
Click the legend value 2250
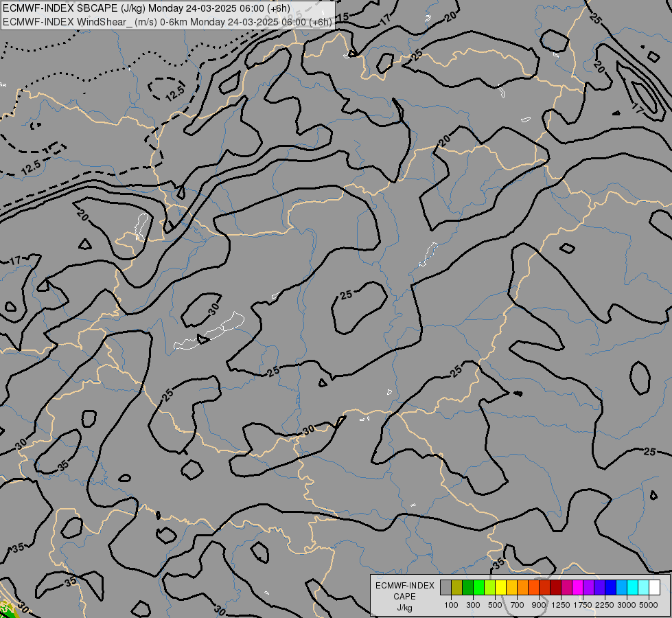(605, 605)
